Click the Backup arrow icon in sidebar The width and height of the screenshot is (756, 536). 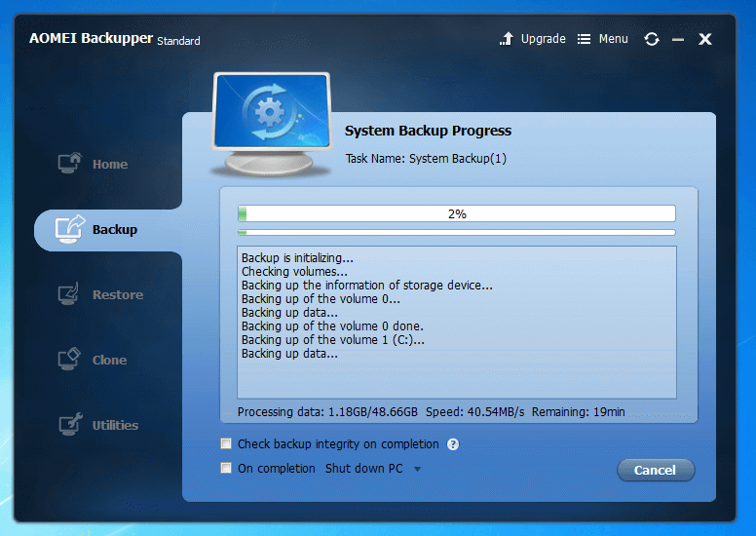[69, 228]
